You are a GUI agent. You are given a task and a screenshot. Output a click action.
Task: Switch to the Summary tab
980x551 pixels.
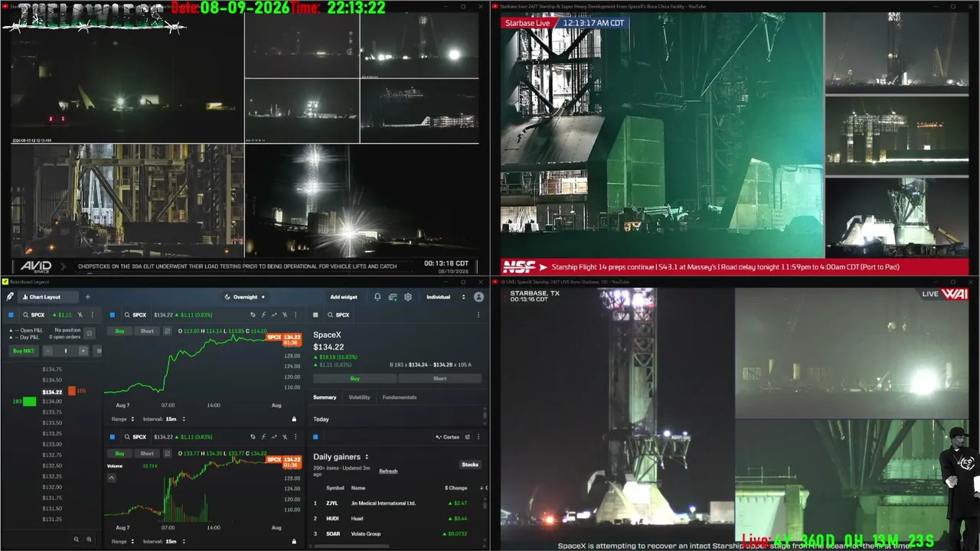[x=325, y=397]
